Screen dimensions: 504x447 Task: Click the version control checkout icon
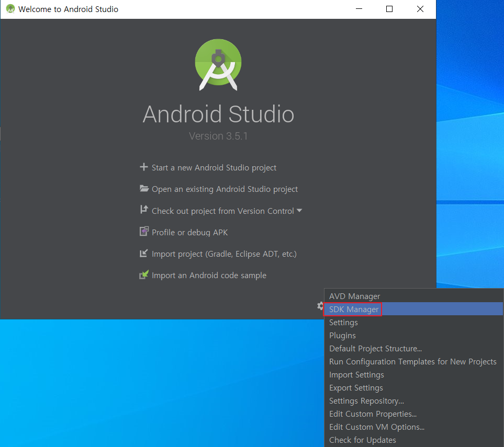[144, 210]
